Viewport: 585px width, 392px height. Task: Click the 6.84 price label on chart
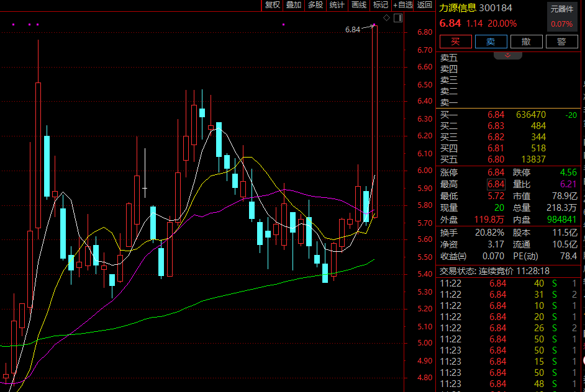(x=353, y=29)
